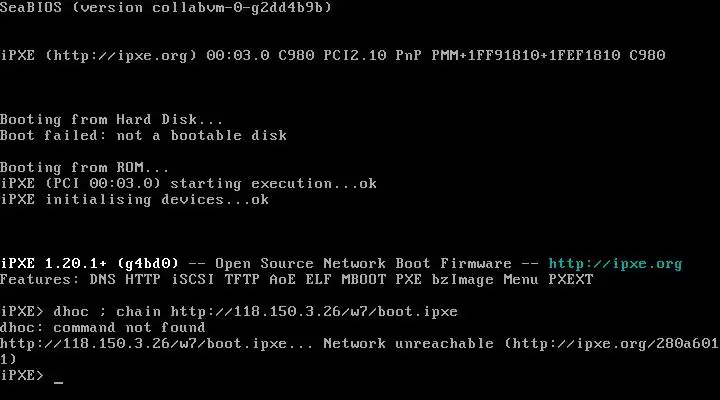The height and width of the screenshot is (400, 720).
Task: Click the SeaBIOS version line
Action: tap(166, 7)
